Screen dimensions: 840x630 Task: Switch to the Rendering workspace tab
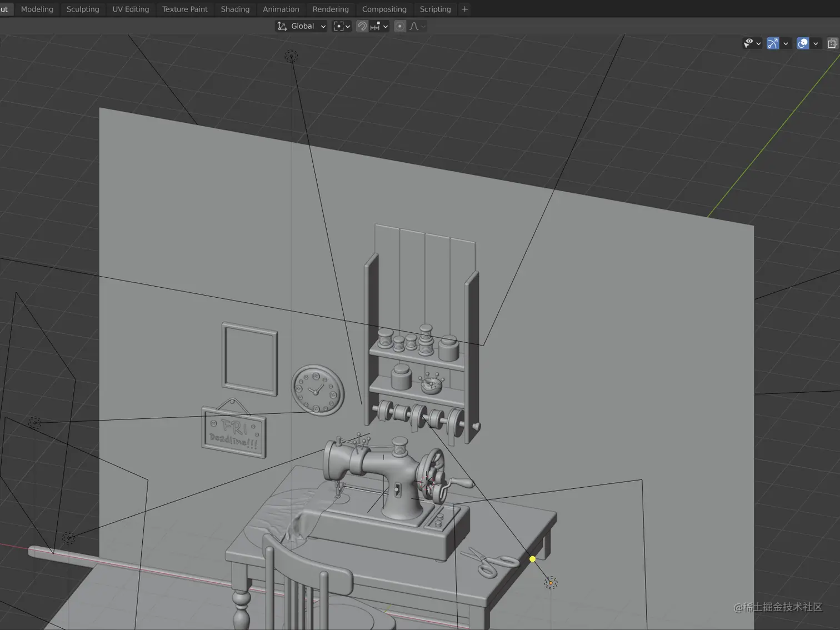(331, 9)
